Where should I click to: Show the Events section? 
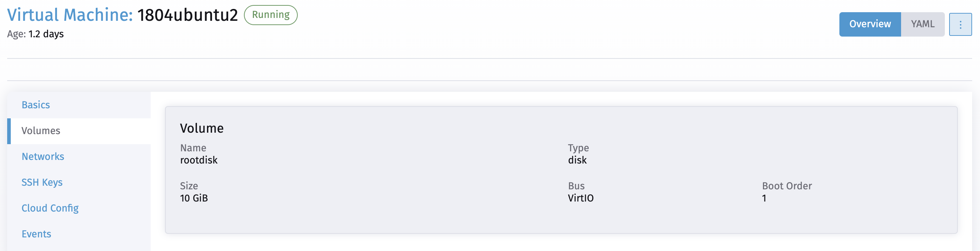point(36,234)
